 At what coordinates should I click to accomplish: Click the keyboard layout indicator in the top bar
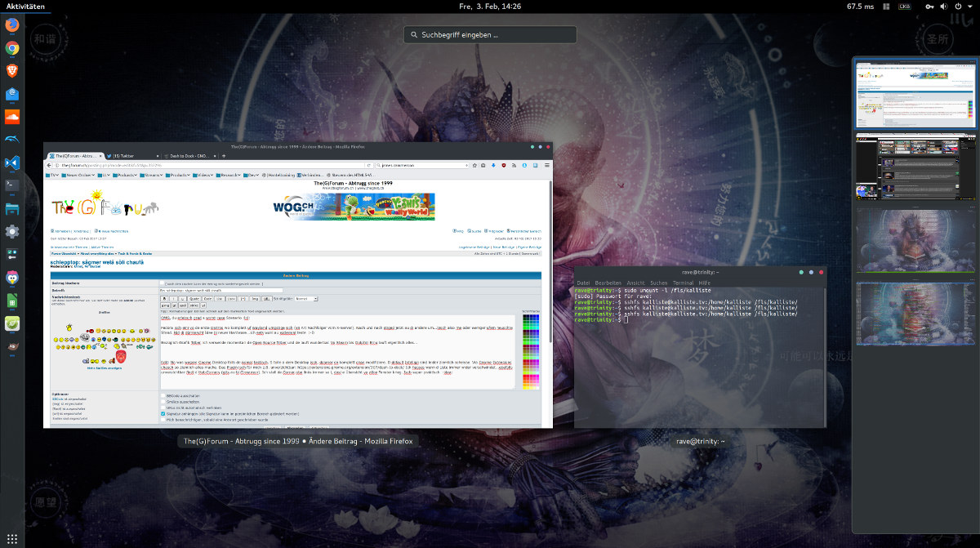pyautogui.click(x=905, y=6)
